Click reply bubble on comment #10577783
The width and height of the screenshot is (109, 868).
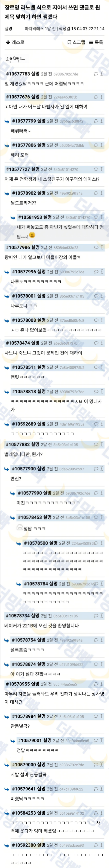pos(96,73)
